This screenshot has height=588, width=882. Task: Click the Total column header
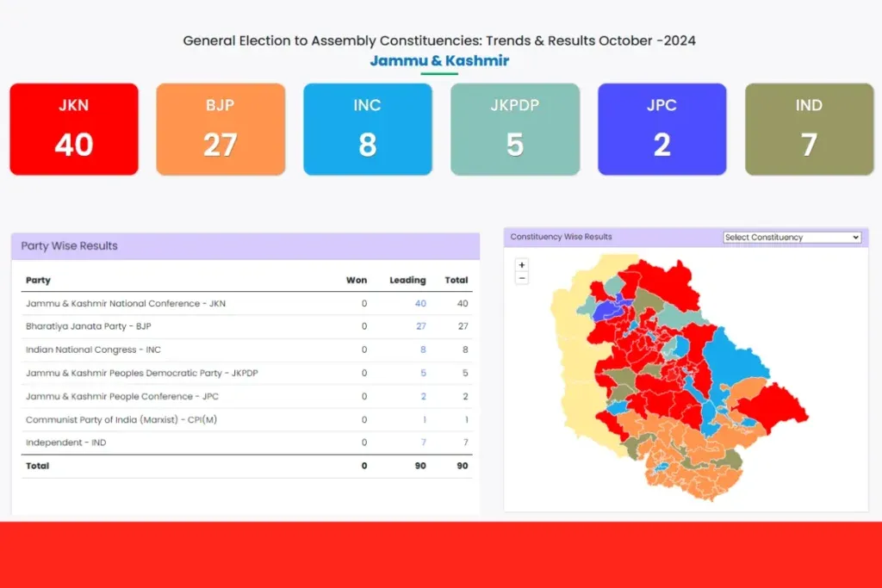[457, 280]
